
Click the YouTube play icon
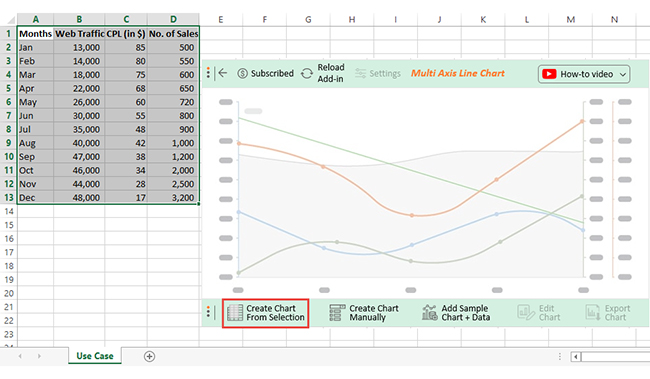(549, 74)
